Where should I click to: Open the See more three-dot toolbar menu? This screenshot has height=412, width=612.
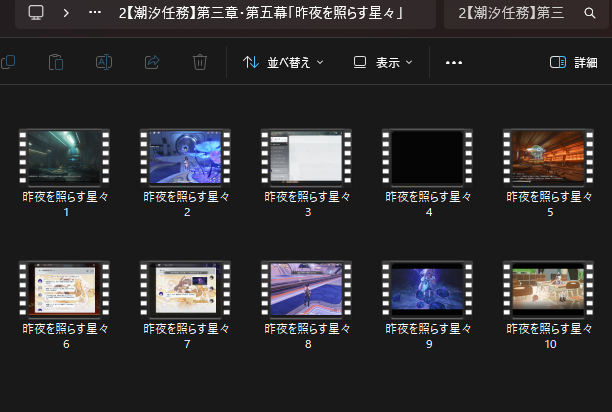point(454,62)
